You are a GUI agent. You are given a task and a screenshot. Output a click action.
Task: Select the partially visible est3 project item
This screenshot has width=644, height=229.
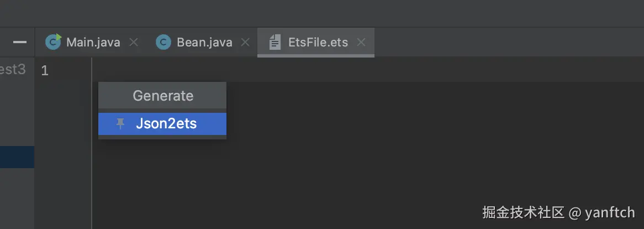coord(13,70)
